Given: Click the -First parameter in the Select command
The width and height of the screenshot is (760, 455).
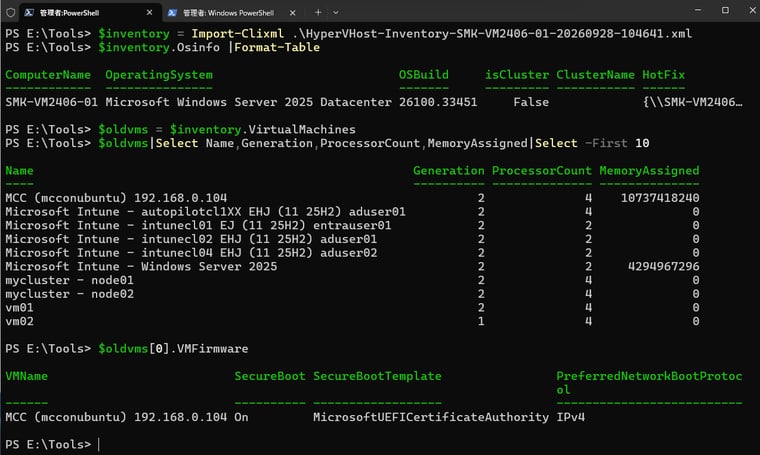Looking at the screenshot, I should coord(606,143).
